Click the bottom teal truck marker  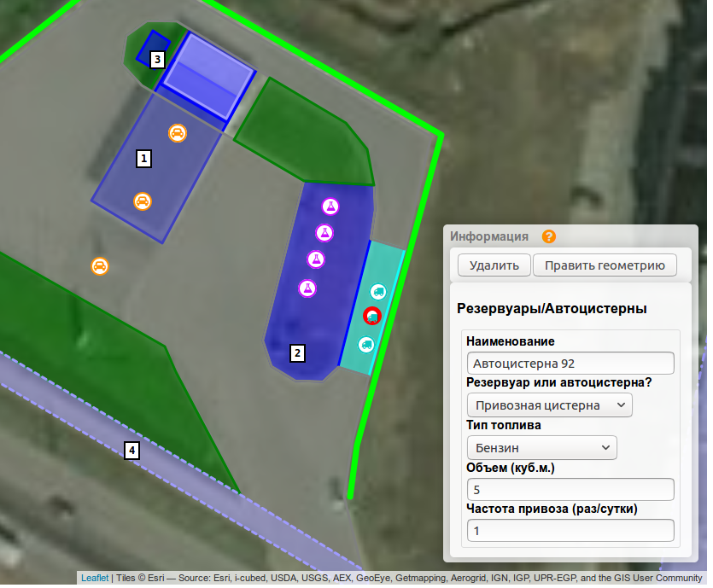pos(366,345)
